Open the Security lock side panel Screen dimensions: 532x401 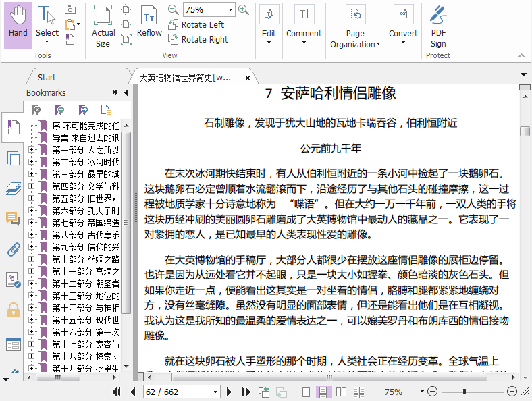[12, 310]
